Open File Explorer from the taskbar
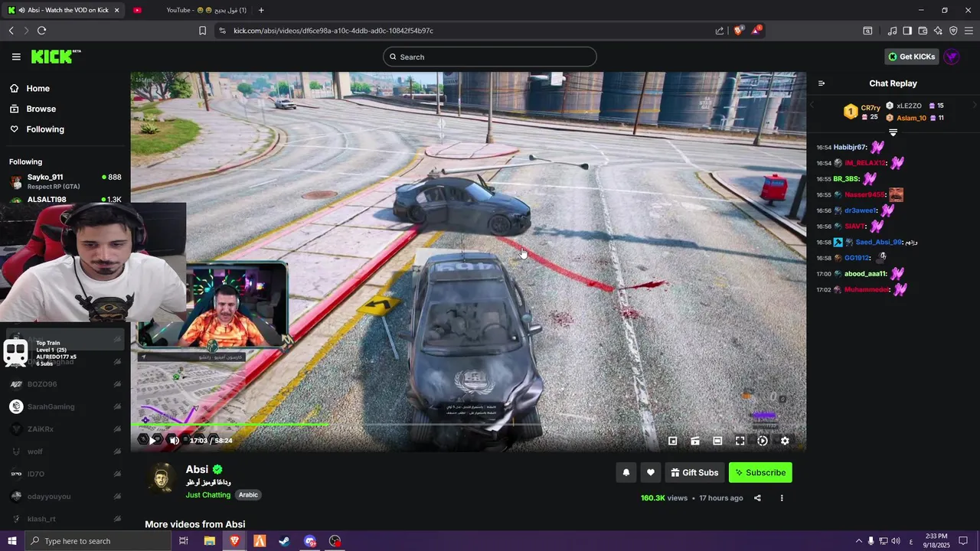This screenshot has width=980, height=551. 209,541
